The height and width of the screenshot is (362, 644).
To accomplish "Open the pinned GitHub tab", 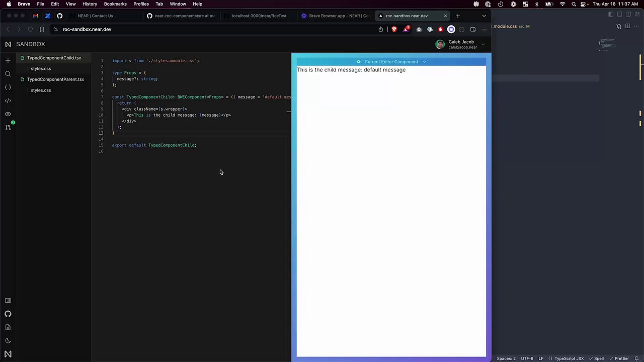I will point(60,16).
